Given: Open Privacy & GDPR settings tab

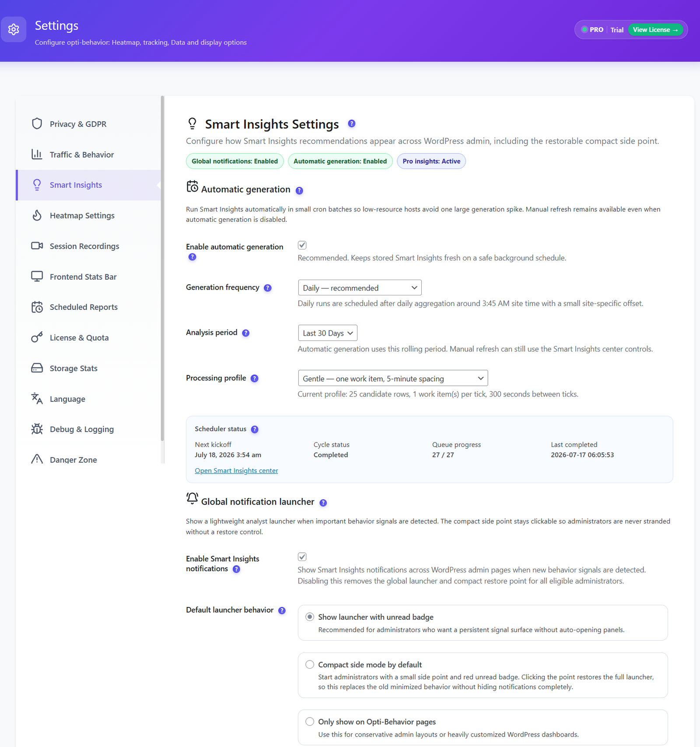Looking at the screenshot, I should pos(88,124).
